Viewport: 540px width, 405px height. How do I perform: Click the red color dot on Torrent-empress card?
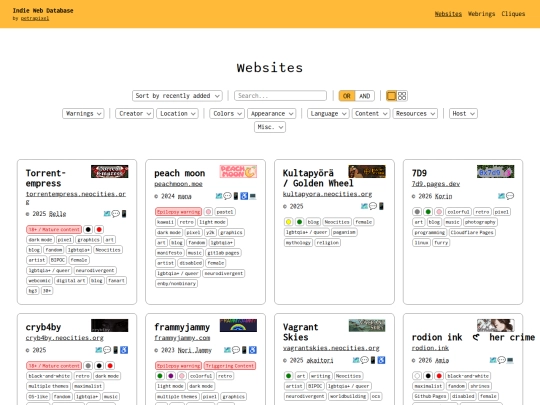coord(99,229)
